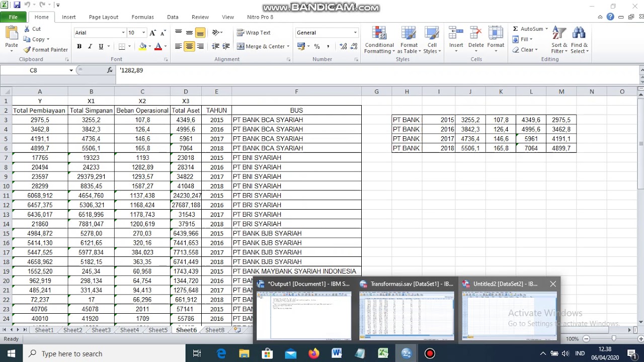Image resolution: width=644 pixels, height=362 pixels.
Task: Toggle Bottom Align for cells
Action: tap(200, 33)
